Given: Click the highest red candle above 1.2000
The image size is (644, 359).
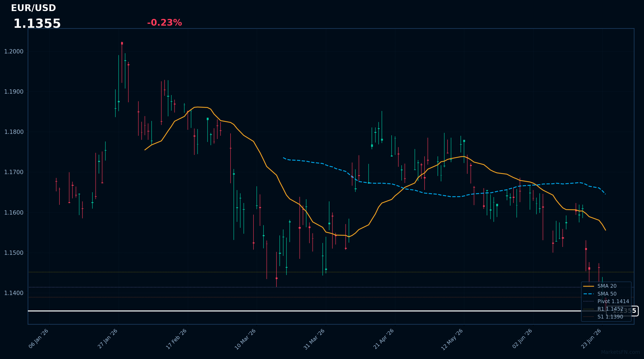Looking at the screenshot, I should click(x=122, y=62).
